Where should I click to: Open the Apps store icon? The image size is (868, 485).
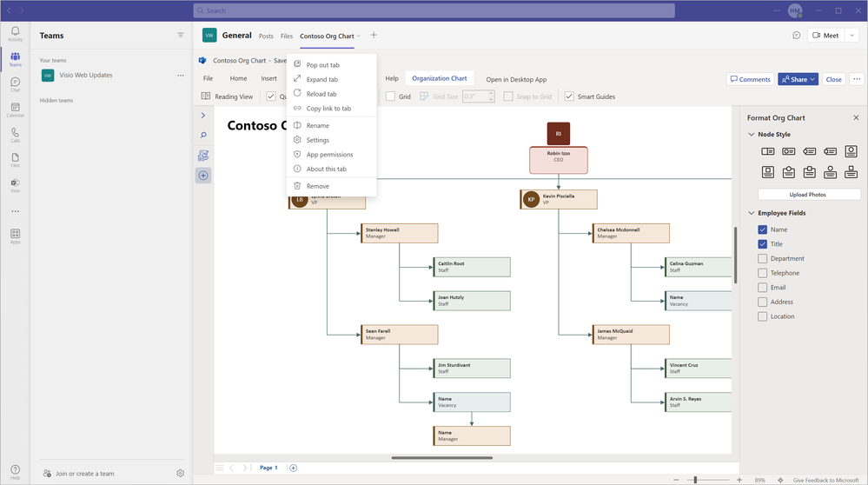15,236
